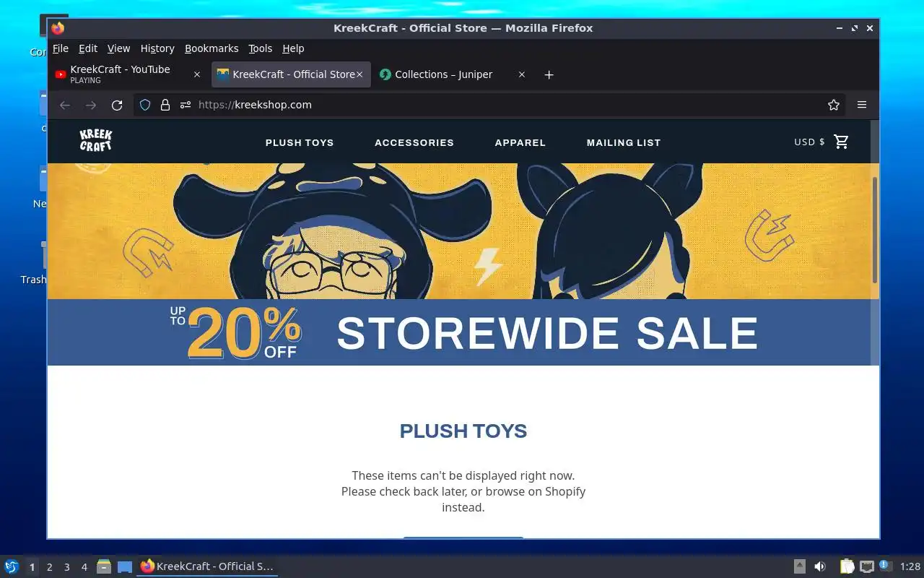Close the KreekCraft - Official Store tab

[x=359, y=74]
